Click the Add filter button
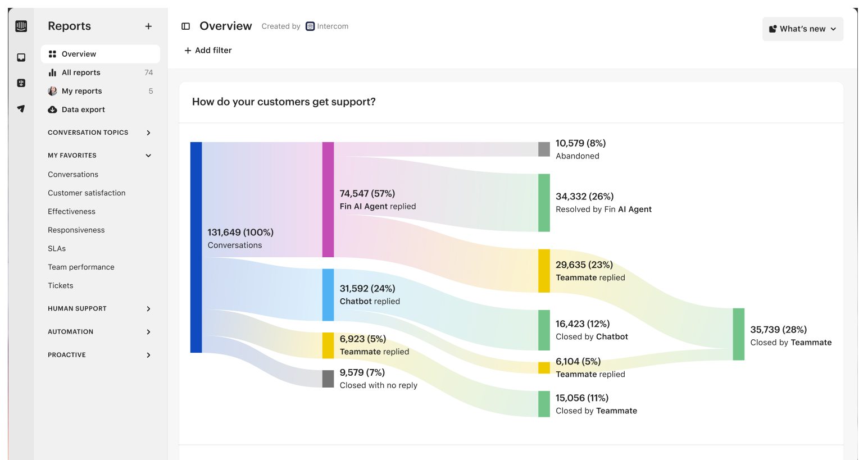The height and width of the screenshot is (460, 868). (208, 51)
